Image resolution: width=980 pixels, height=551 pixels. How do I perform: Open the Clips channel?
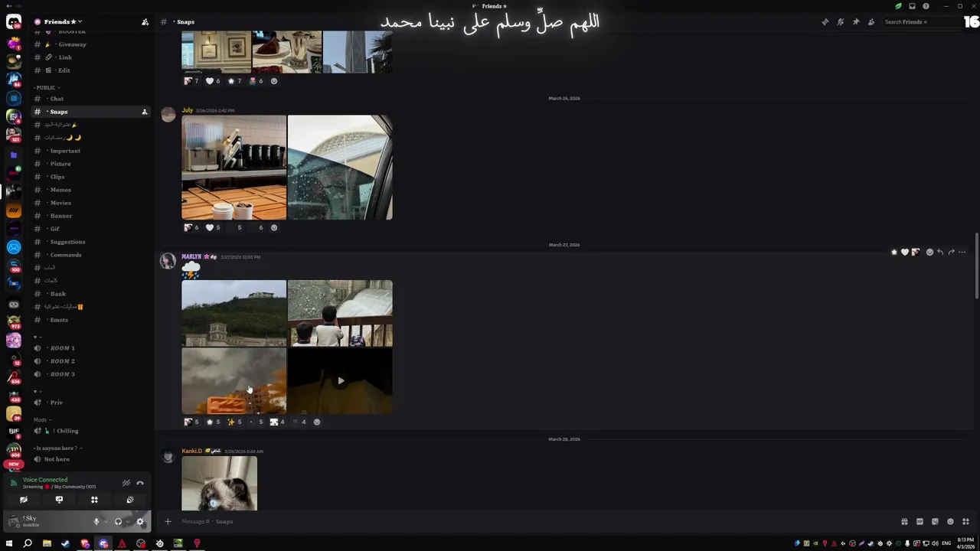click(x=90, y=177)
